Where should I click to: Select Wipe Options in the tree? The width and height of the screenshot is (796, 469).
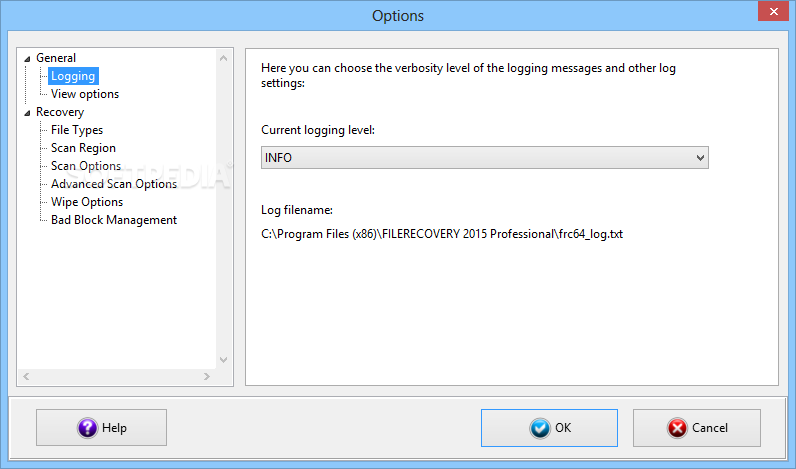(x=87, y=202)
